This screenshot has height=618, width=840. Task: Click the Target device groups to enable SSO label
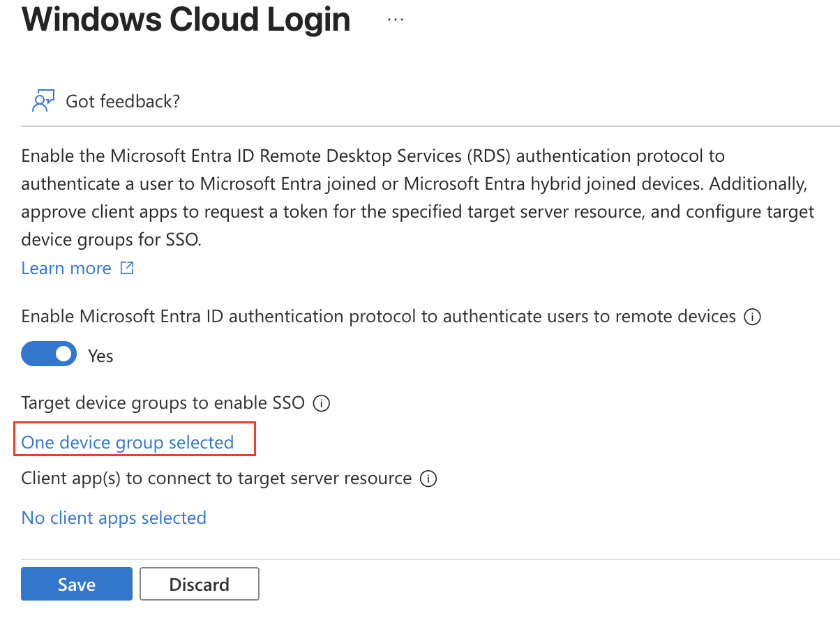tap(163, 402)
